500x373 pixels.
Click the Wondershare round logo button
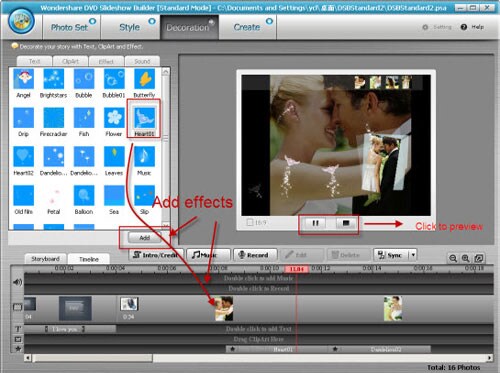(21, 21)
